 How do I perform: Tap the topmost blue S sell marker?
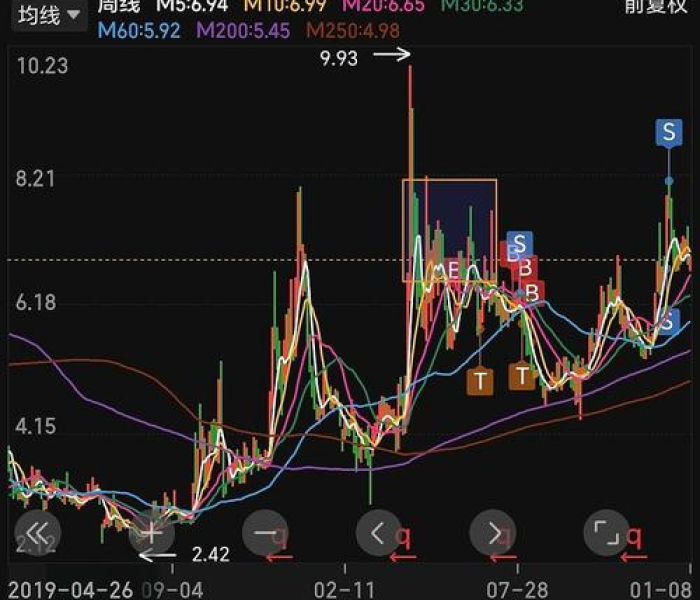point(668,132)
